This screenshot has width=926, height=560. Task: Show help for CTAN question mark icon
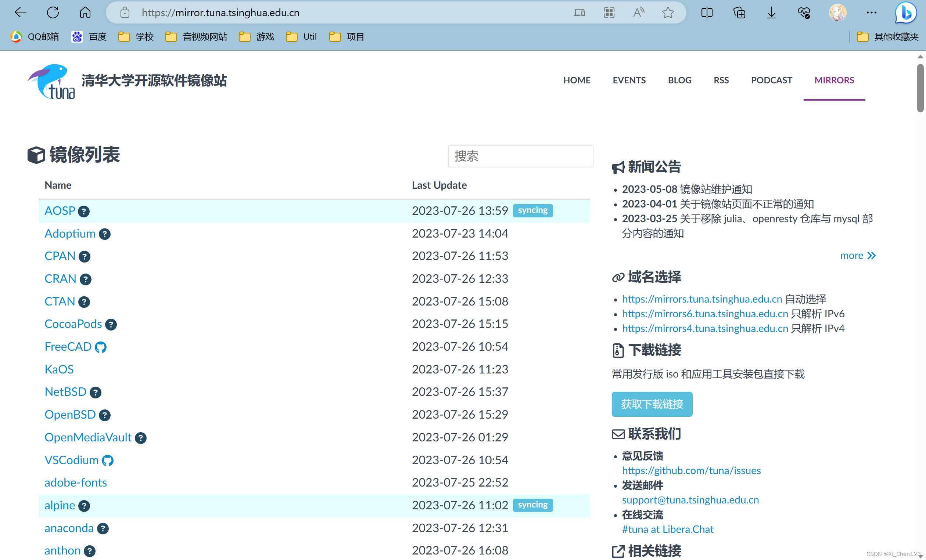(84, 302)
